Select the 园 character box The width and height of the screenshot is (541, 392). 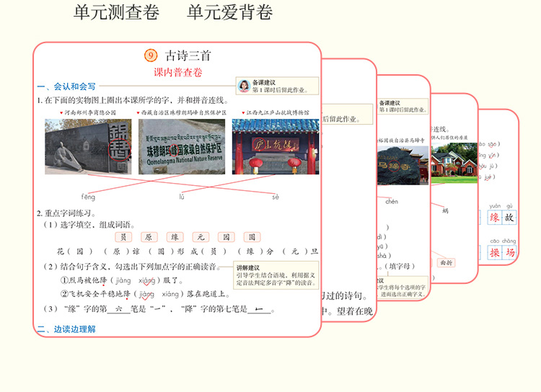(x=226, y=237)
